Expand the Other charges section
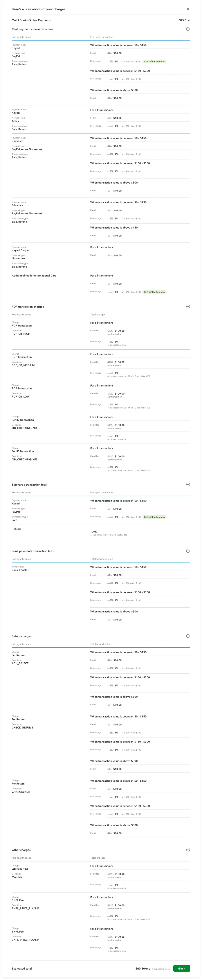The image size is (202, 980). pyautogui.click(x=188, y=850)
